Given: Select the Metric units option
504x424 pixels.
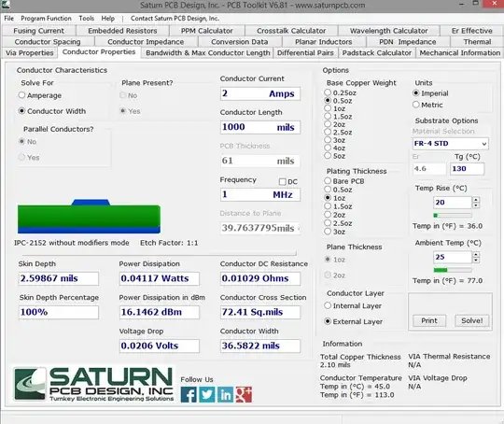Looking at the screenshot, I should [x=416, y=105].
